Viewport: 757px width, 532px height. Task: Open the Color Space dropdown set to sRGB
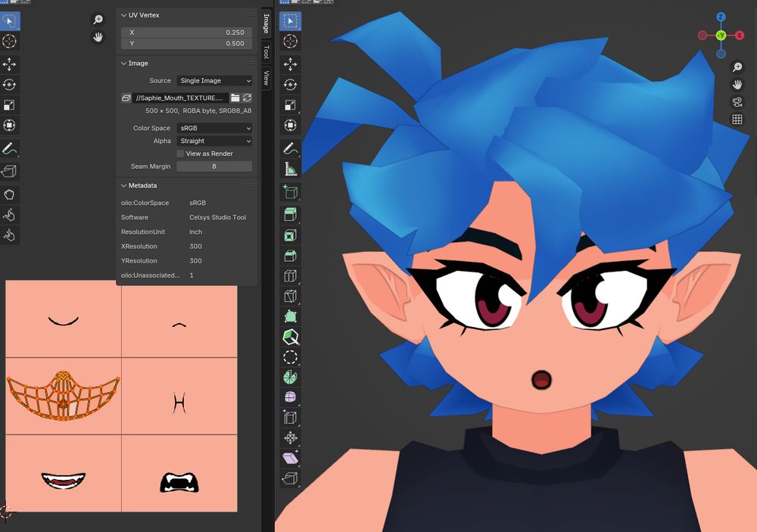tap(214, 128)
